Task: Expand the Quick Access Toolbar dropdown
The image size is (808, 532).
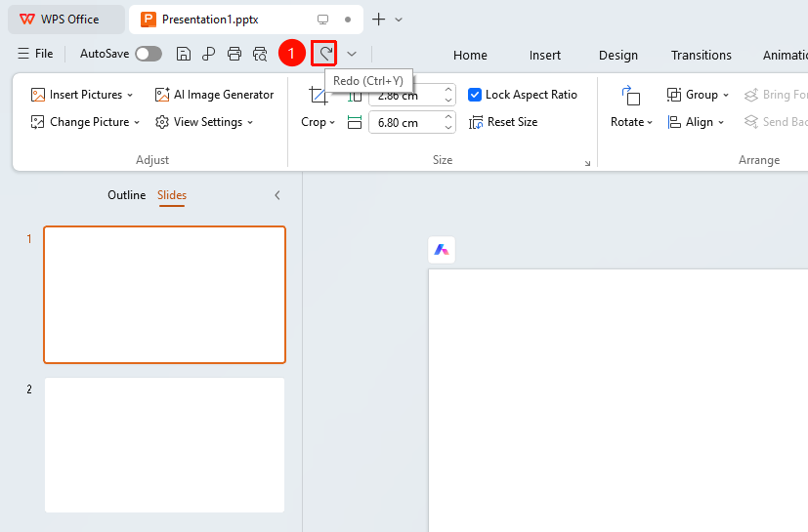Action: tap(352, 54)
